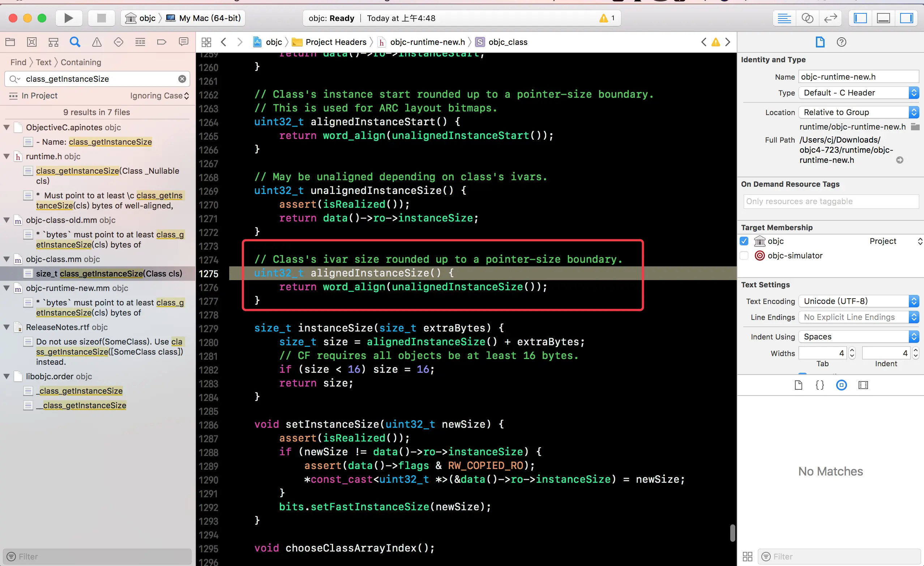
Task: Enable objc-simulator target membership
Action: click(x=744, y=255)
